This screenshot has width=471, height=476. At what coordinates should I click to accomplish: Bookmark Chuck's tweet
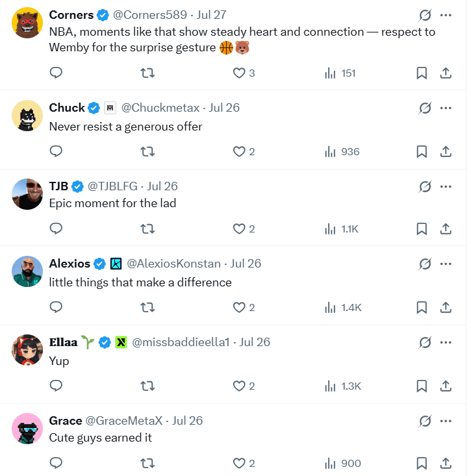point(422,152)
